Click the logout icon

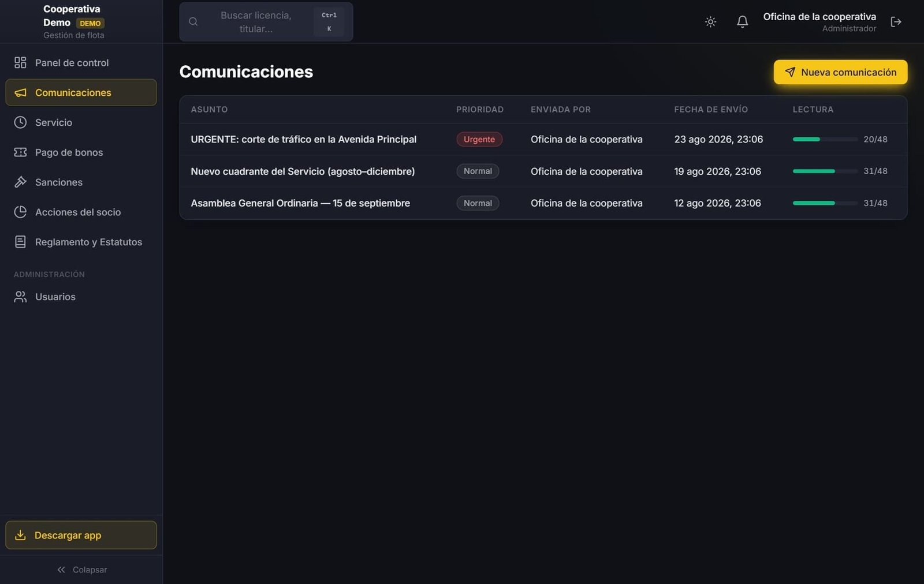[x=896, y=22]
